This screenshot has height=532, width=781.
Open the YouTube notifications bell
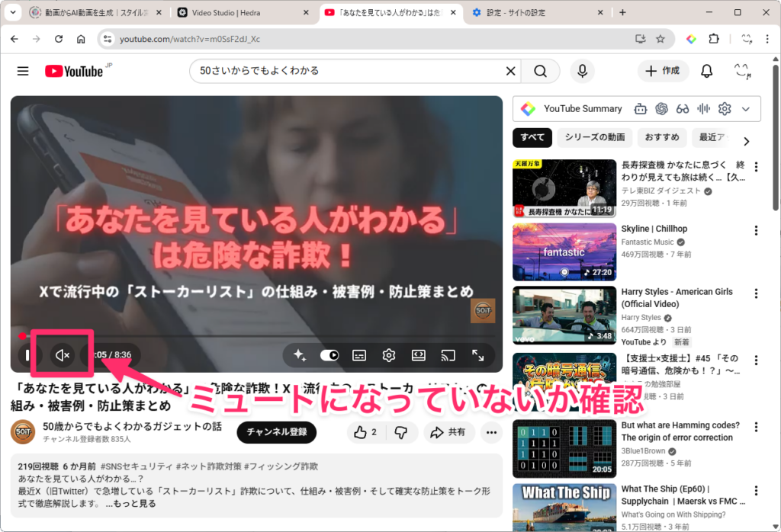(706, 71)
